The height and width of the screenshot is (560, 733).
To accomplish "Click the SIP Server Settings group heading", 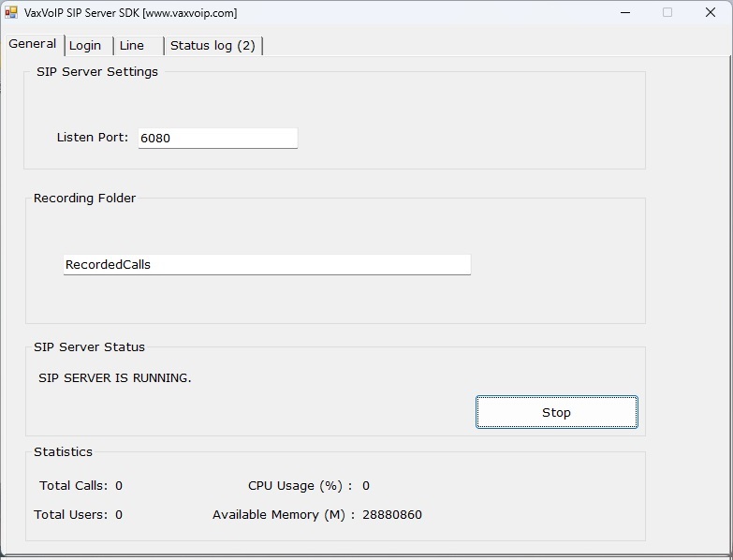I will [x=97, y=72].
